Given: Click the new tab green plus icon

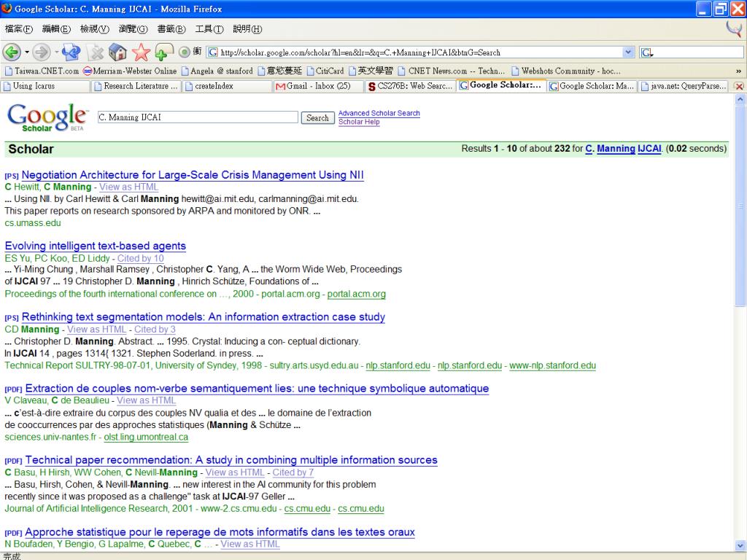Looking at the screenshot, I should coord(163,52).
